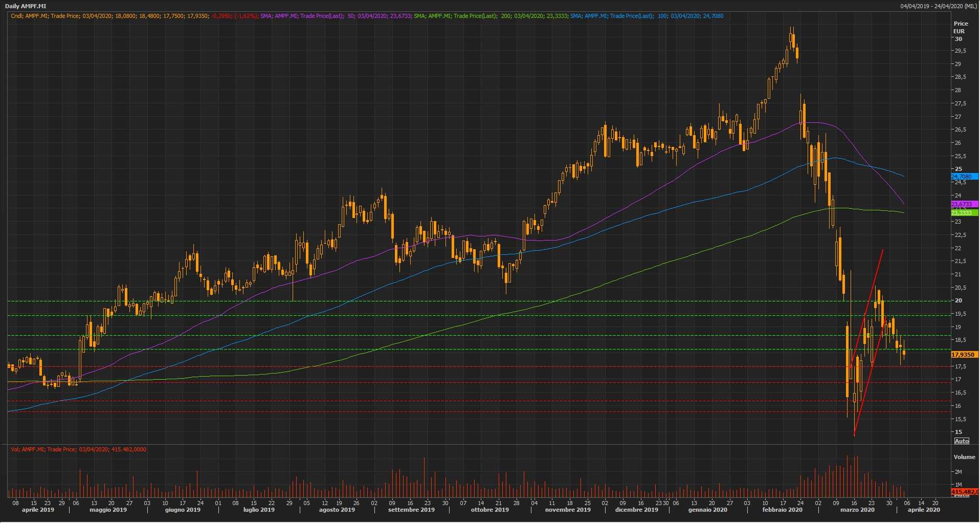Click the blue 24,7080 price label

pos(964,177)
